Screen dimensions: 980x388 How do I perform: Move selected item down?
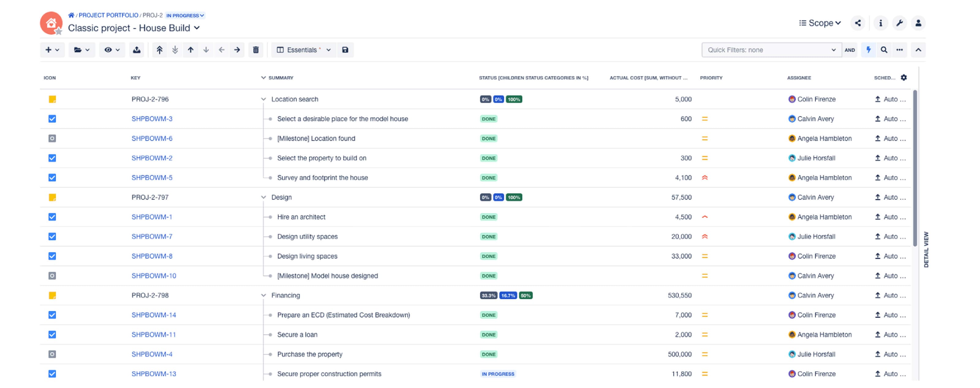(x=206, y=50)
